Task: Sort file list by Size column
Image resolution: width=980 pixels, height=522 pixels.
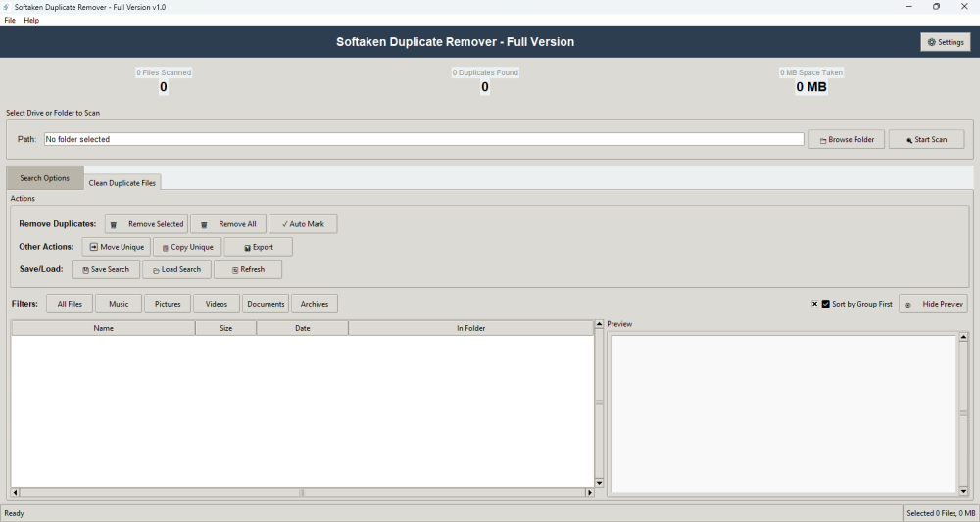Action: coord(225,328)
